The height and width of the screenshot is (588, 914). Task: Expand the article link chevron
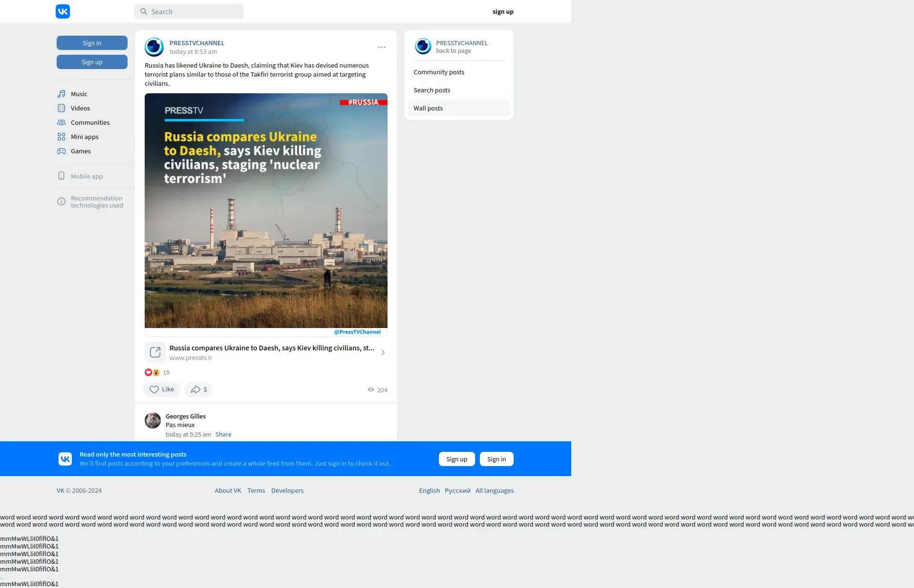click(383, 352)
